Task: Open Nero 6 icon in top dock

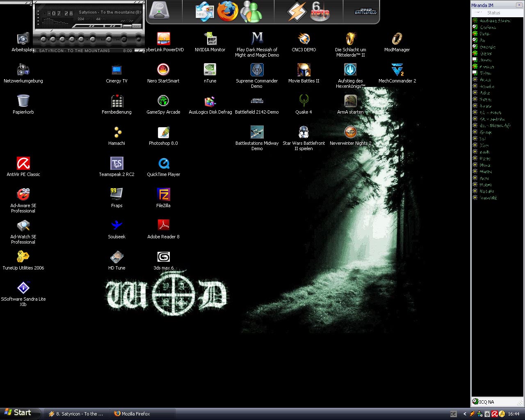Action: [320, 11]
